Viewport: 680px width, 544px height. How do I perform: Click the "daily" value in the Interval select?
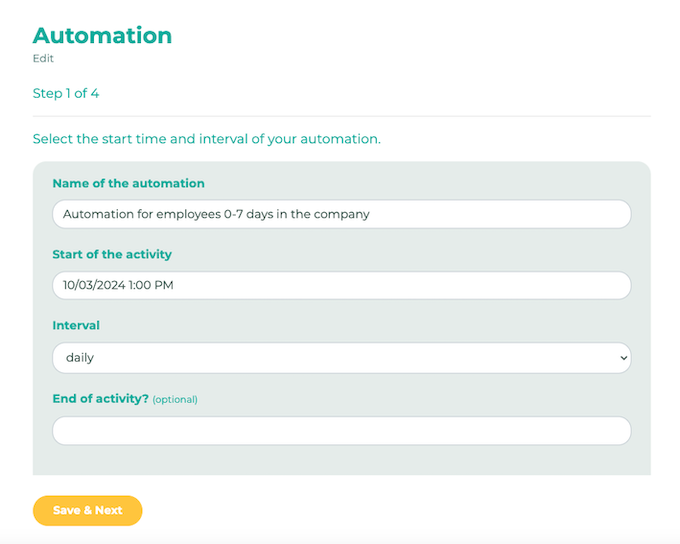(x=80, y=357)
